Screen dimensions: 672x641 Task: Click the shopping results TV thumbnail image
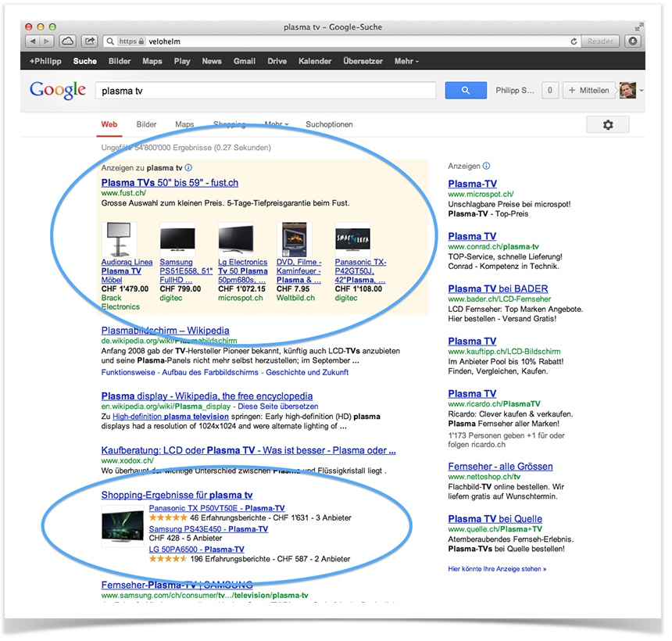(x=123, y=526)
